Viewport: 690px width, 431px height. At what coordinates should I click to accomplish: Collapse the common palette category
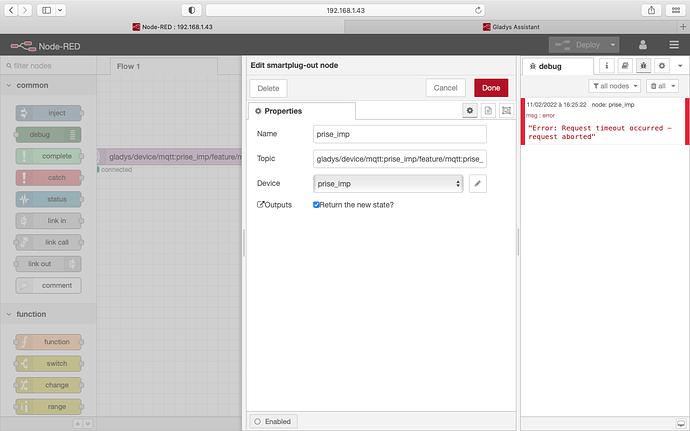click(48, 85)
